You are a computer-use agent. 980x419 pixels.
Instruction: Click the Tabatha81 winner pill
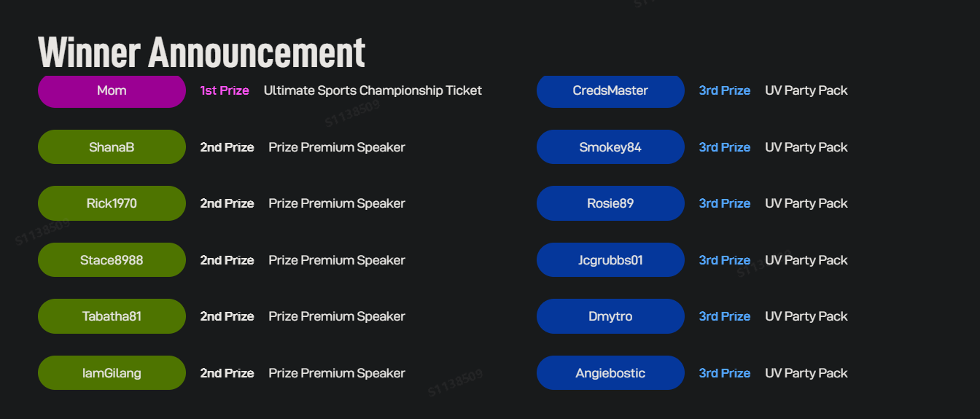112,316
